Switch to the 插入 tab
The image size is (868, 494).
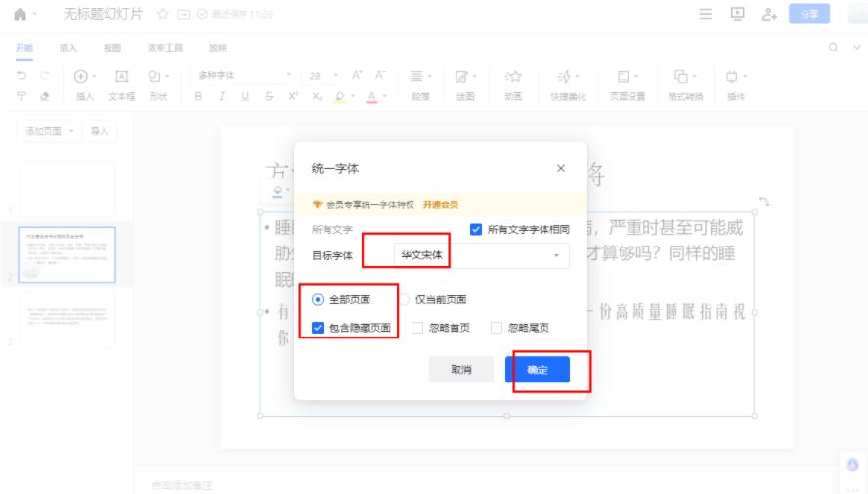68,48
